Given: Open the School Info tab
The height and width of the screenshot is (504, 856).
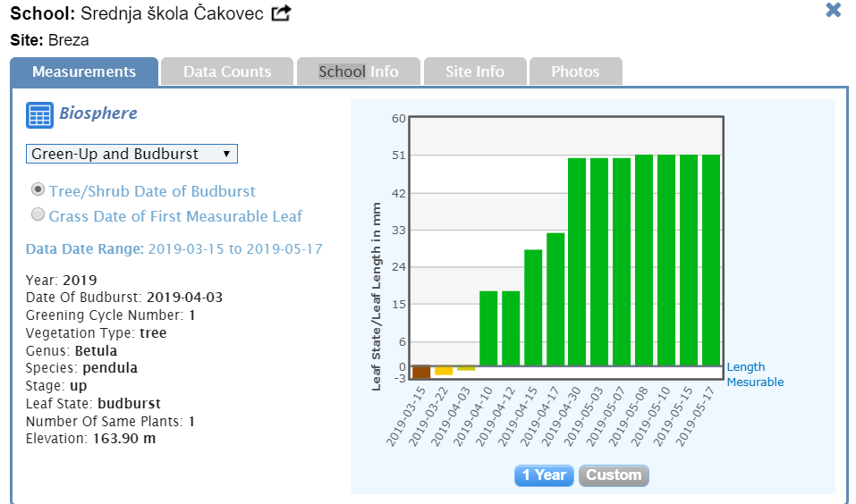Looking at the screenshot, I should point(359,71).
